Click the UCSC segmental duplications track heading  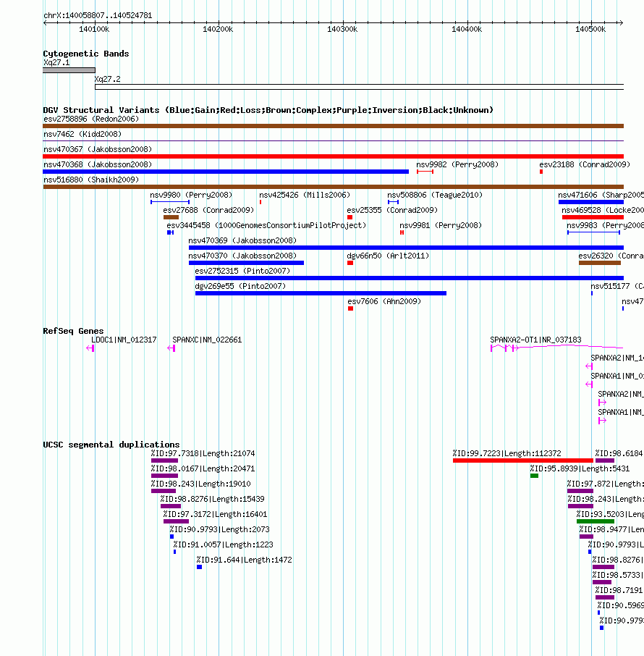tap(111, 445)
